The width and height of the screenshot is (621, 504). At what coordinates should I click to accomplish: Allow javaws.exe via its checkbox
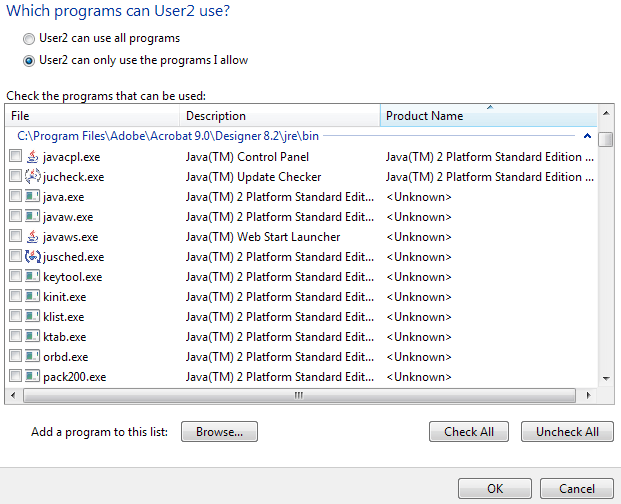coord(15,236)
